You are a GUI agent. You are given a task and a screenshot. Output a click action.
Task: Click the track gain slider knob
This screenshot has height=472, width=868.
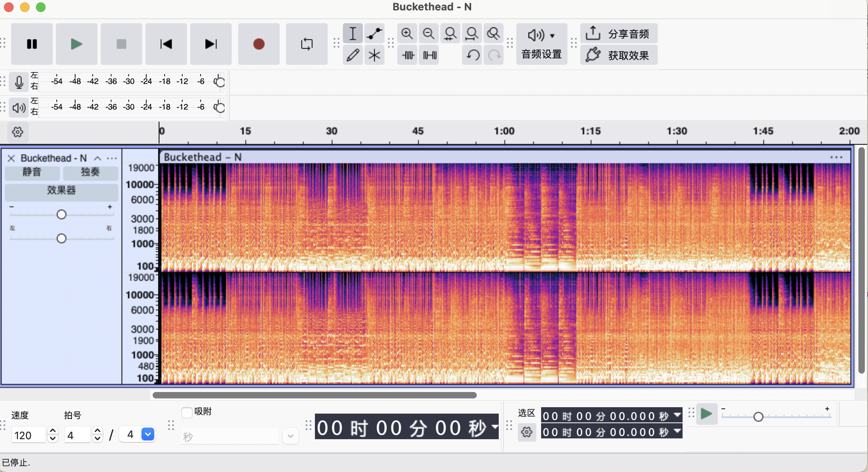61,214
